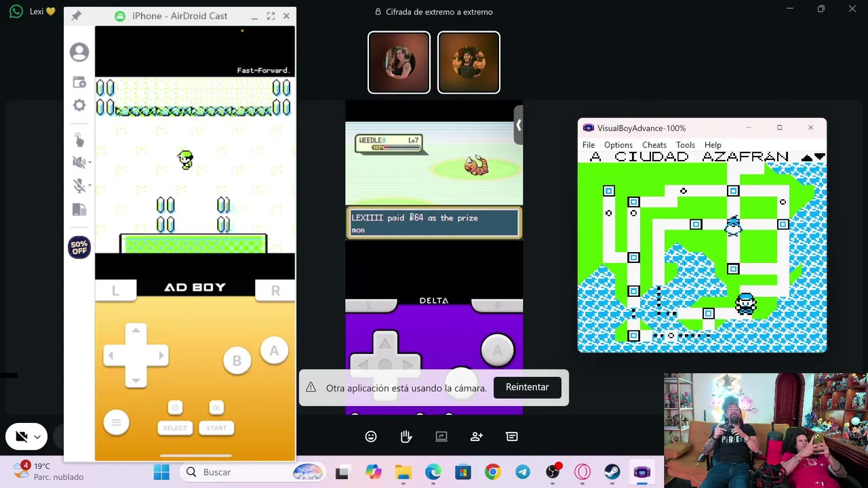The width and height of the screenshot is (868, 488).
Task: Click the VisualBoyAdvance title bar icon
Action: pos(588,128)
